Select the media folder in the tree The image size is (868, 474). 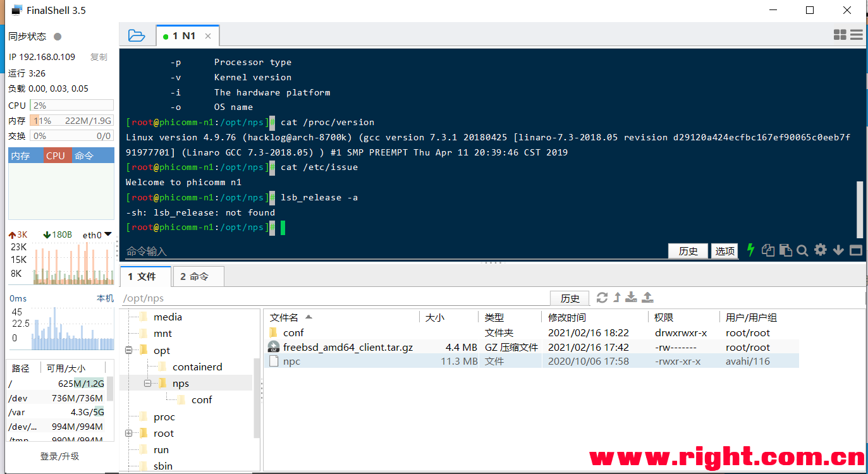(168, 317)
